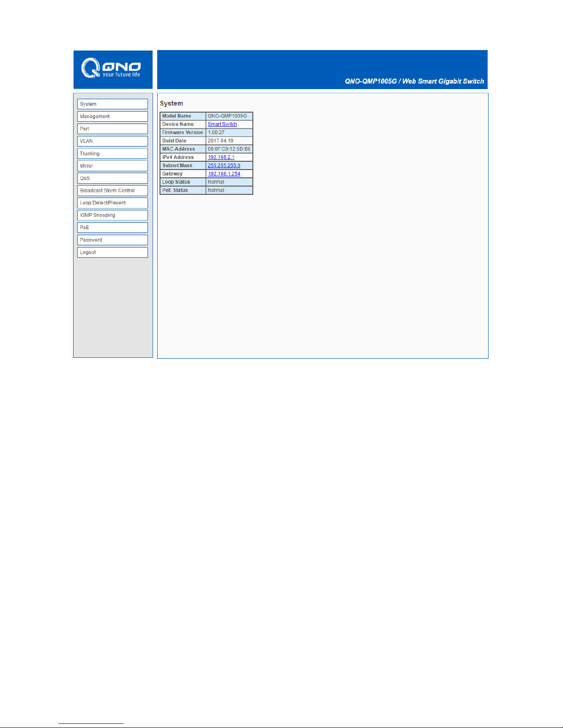Open the IGMP Snooping page
The image size is (563, 728).
[112, 215]
